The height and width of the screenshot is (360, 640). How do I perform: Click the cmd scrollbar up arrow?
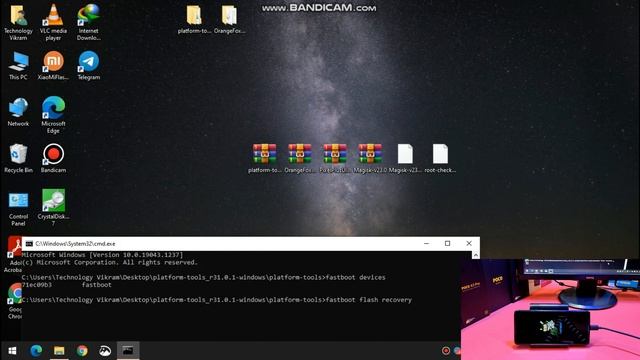476,255
